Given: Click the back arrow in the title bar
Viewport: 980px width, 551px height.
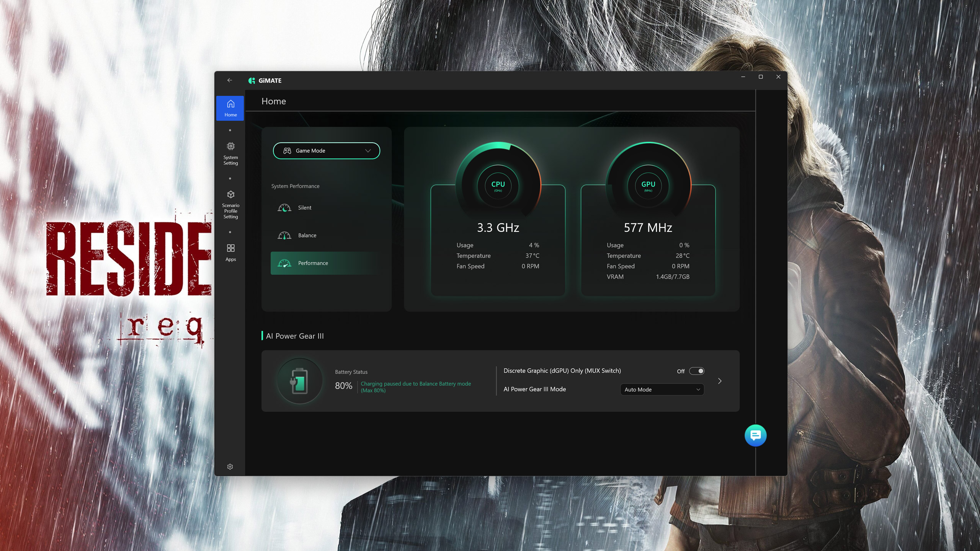Looking at the screenshot, I should click(x=230, y=80).
